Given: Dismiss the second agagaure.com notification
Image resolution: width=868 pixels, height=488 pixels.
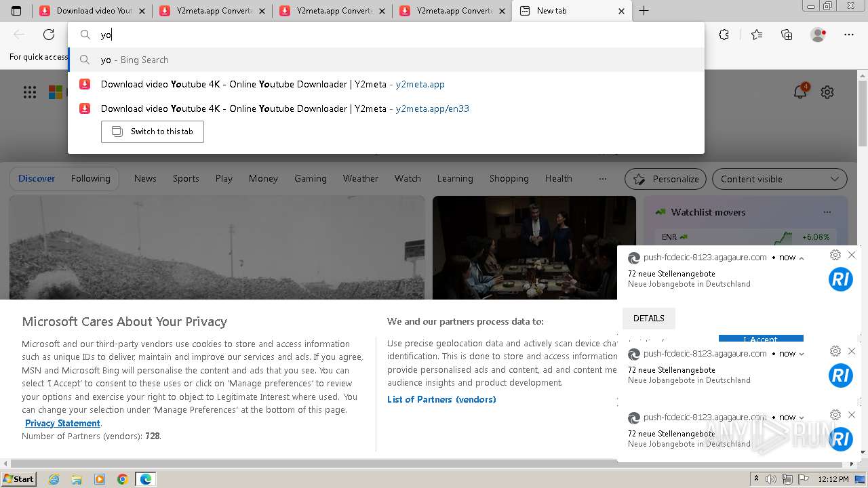Looking at the screenshot, I should coord(852,351).
